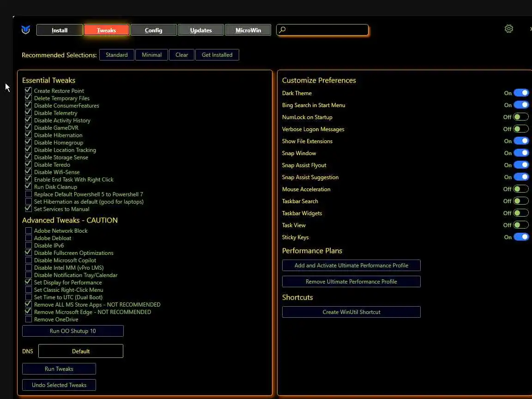The width and height of the screenshot is (532, 399).
Task: Switch to the Tweaks tab
Action: (x=107, y=30)
